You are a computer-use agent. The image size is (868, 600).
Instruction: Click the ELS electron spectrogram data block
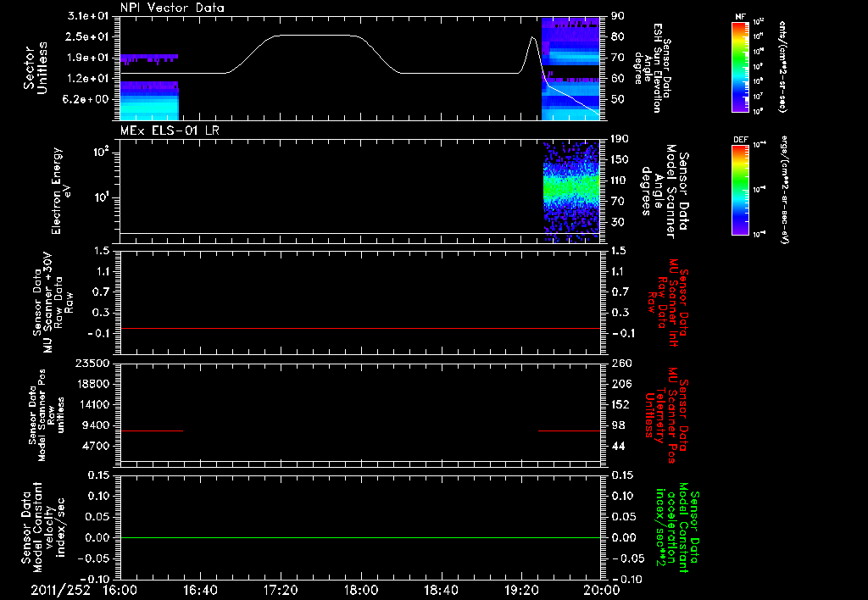pos(571,191)
